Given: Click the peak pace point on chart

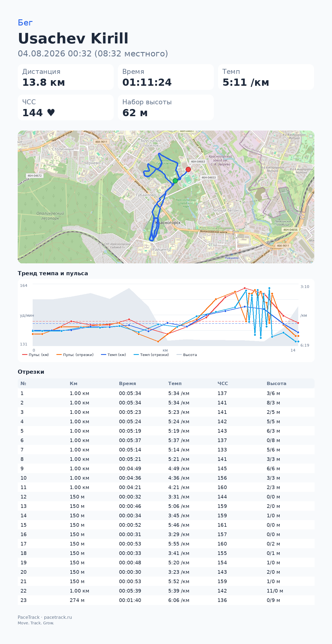Looking at the screenshot, I should coord(269,288).
